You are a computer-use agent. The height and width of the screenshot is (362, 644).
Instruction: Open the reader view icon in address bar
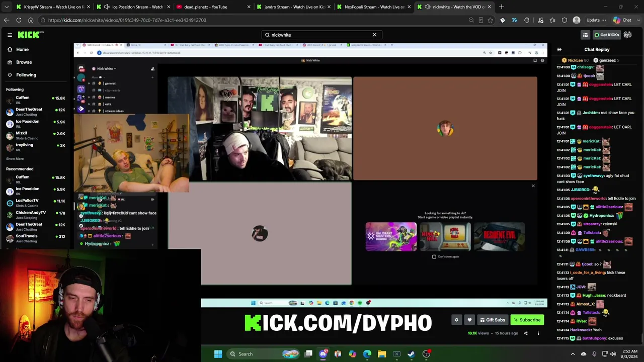coord(480,20)
